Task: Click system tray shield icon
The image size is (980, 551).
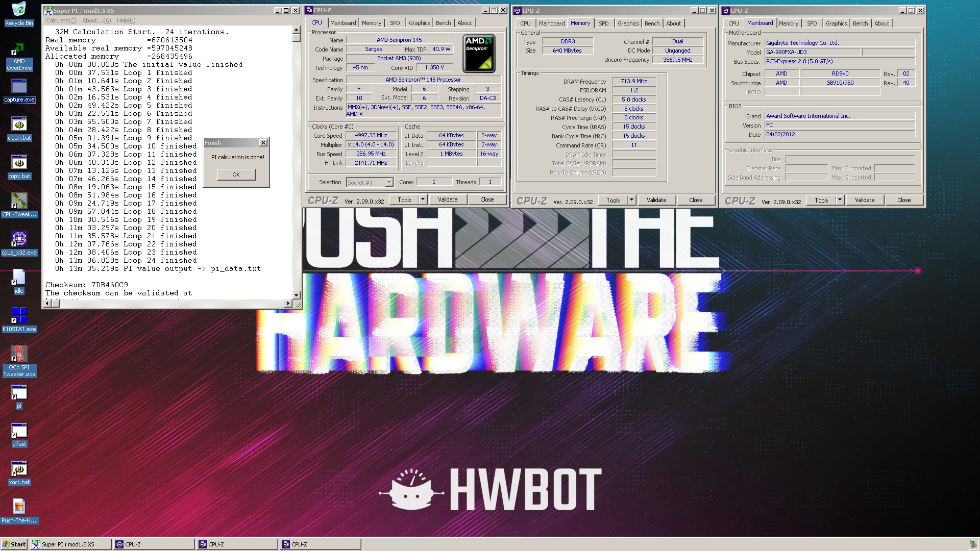Action: pos(972,544)
